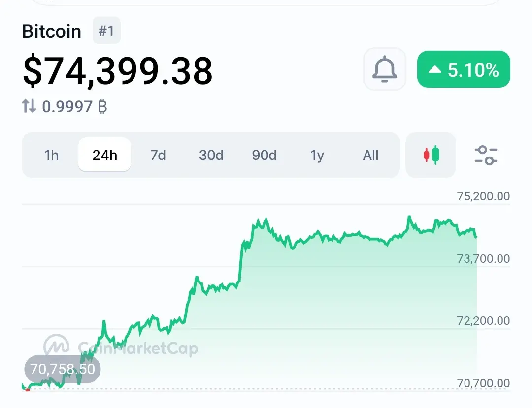The height and width of the screenshot is (408, 532).
Task: Click the 70,758.50 price label bubble
Action: pos(63,369)
